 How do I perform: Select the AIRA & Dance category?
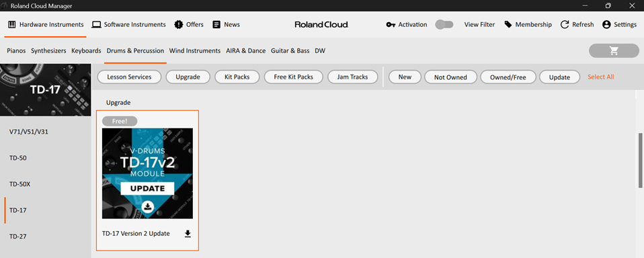[x=245, y=51]
